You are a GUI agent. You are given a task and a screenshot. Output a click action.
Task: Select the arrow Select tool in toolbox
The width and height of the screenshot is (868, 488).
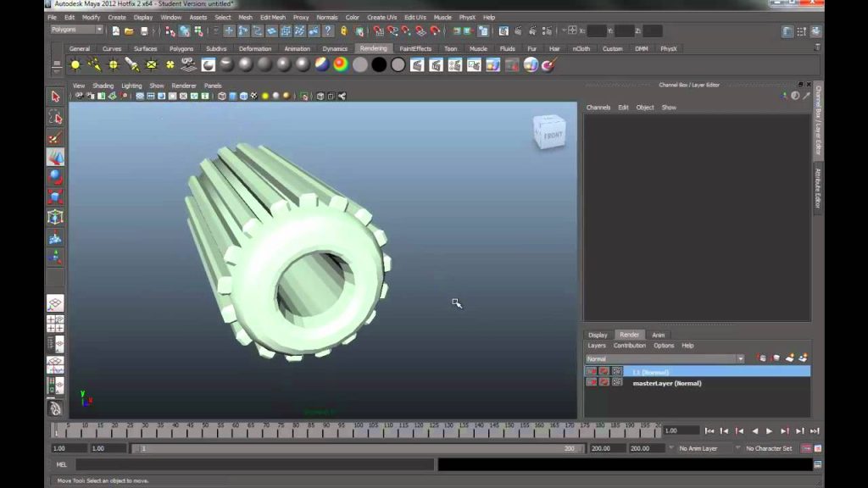(55, 97)
